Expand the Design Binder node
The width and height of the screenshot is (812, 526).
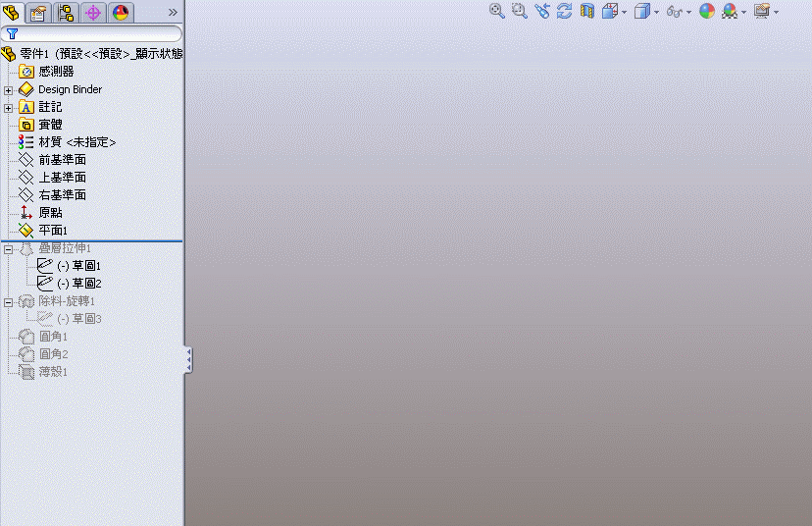(8, 90)
